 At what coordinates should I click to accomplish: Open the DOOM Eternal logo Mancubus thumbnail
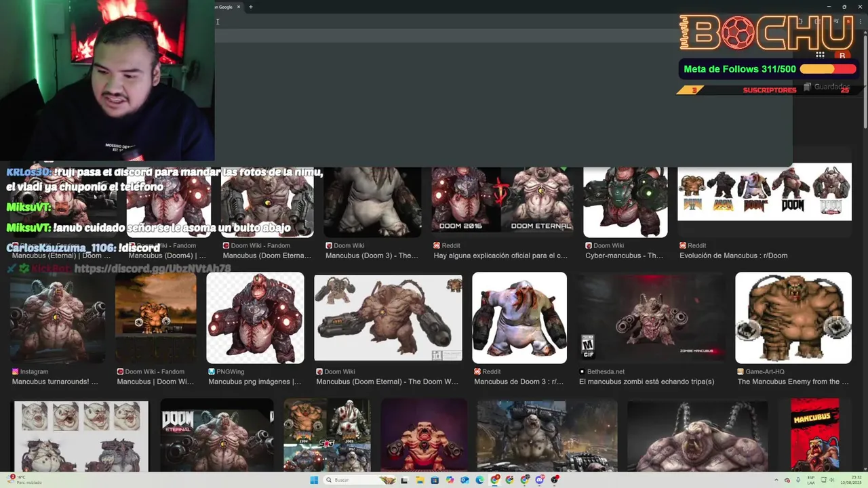pyautogui.click(x=217, y=434)
